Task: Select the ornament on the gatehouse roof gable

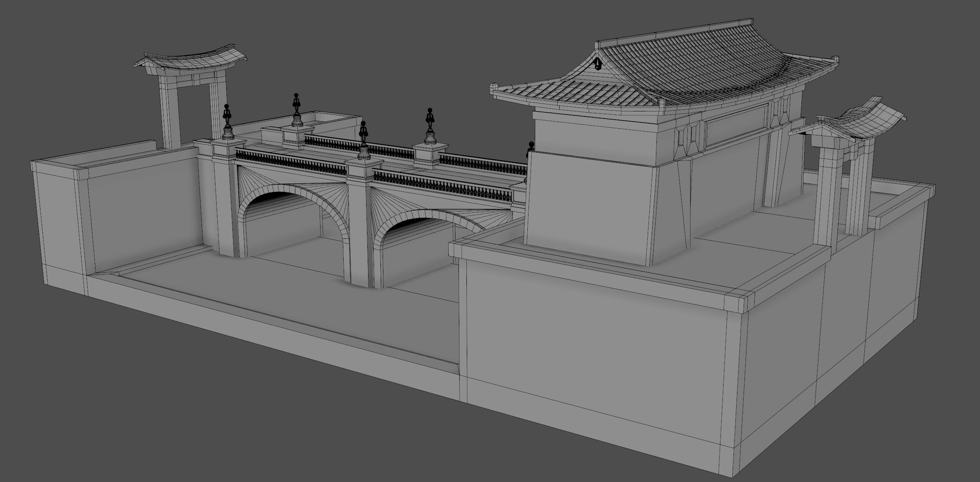Action: point(597,64)
